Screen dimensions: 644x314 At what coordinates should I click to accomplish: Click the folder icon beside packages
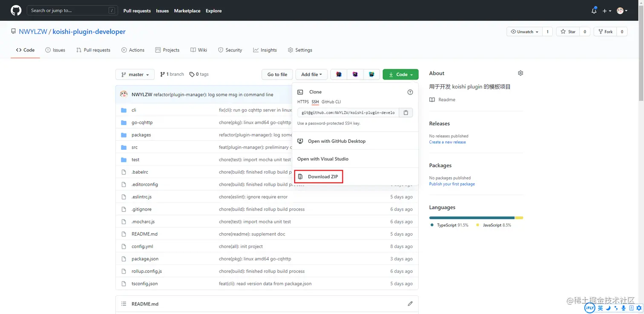click(x=124, y=135)
